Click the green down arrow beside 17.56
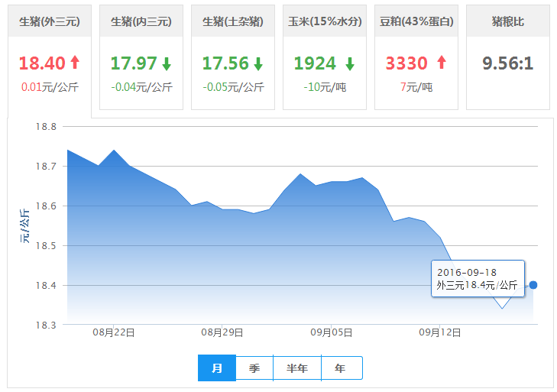Viewport: 557px width, 392px height. [258, 63]
